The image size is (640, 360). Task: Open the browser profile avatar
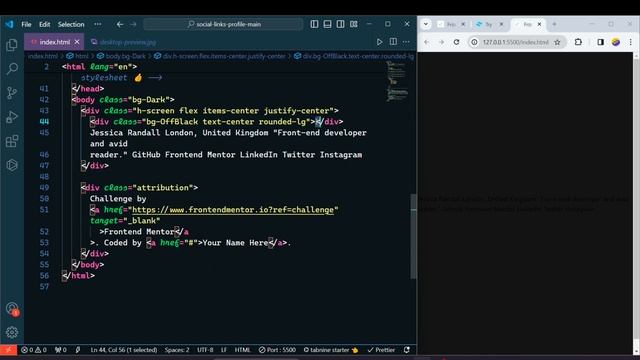(x=616, y=42)
